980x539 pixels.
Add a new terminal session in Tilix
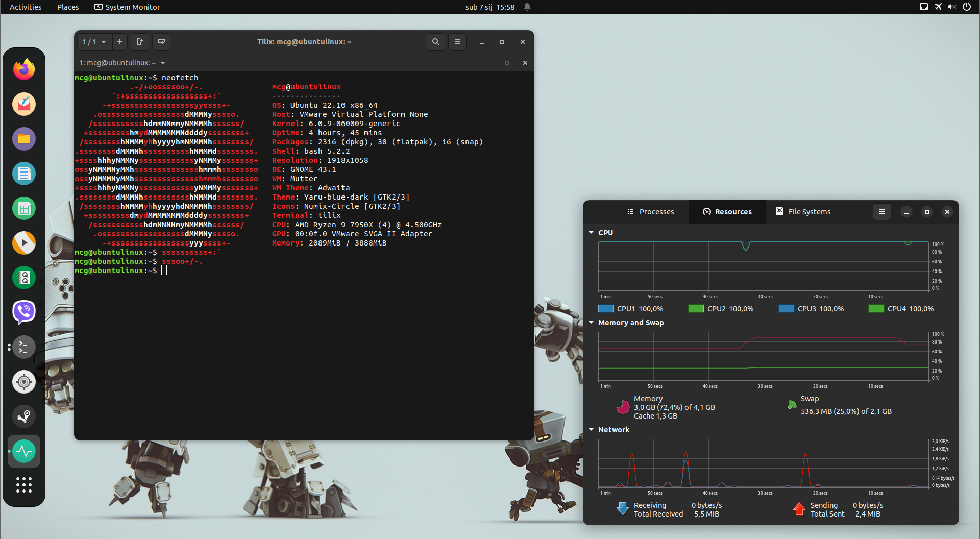(120, 42)
